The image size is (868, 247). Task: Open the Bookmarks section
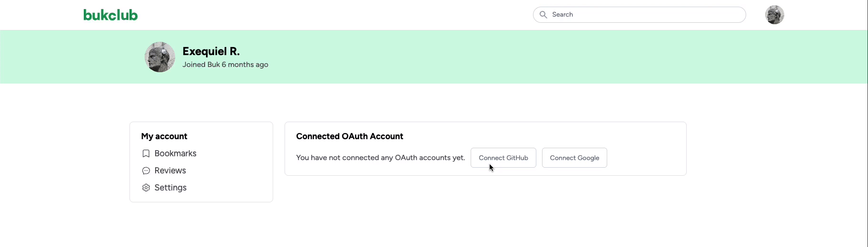(x=175, y=153)
